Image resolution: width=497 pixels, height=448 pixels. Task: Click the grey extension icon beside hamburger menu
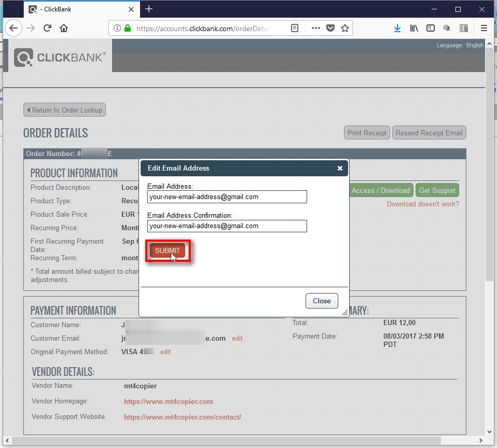464,28
